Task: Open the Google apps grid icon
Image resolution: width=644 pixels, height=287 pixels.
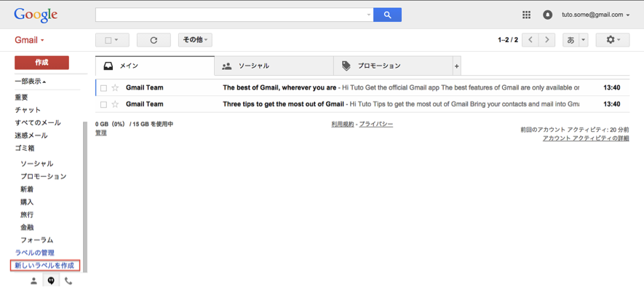Action: [526, 15]
